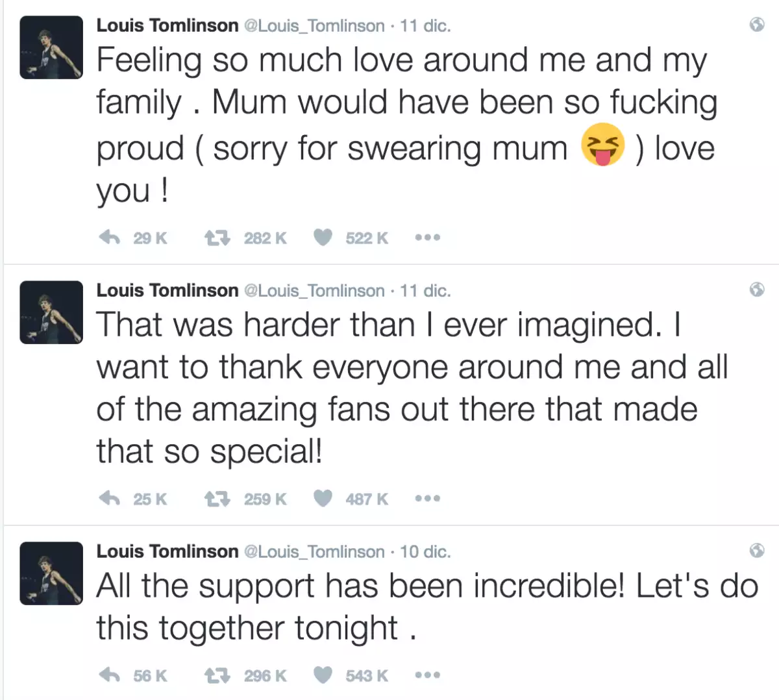779x700 pixels.
Task: Like the "All the support" tweet
Action: (323, 675)
